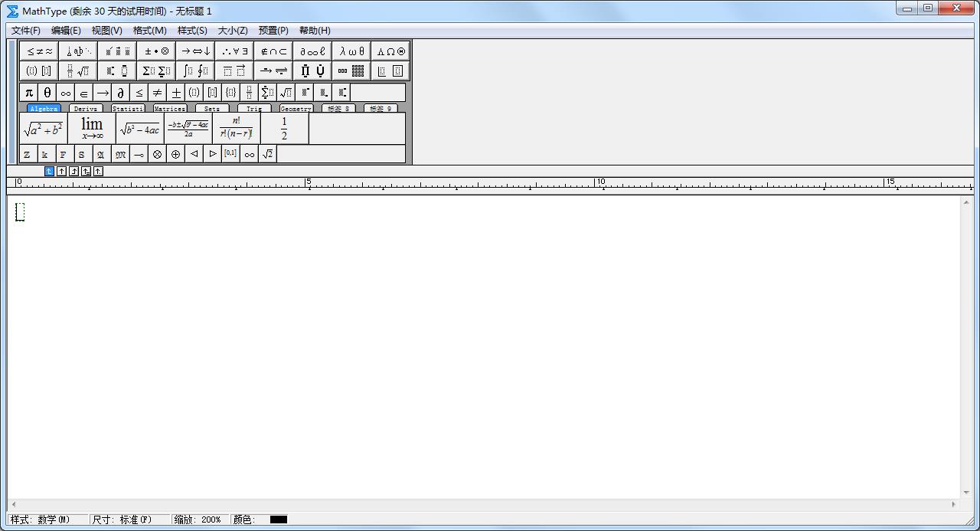Open the arrow symbols →⇔↓ palette
The image size is (980, 531).
pos(196,51)
